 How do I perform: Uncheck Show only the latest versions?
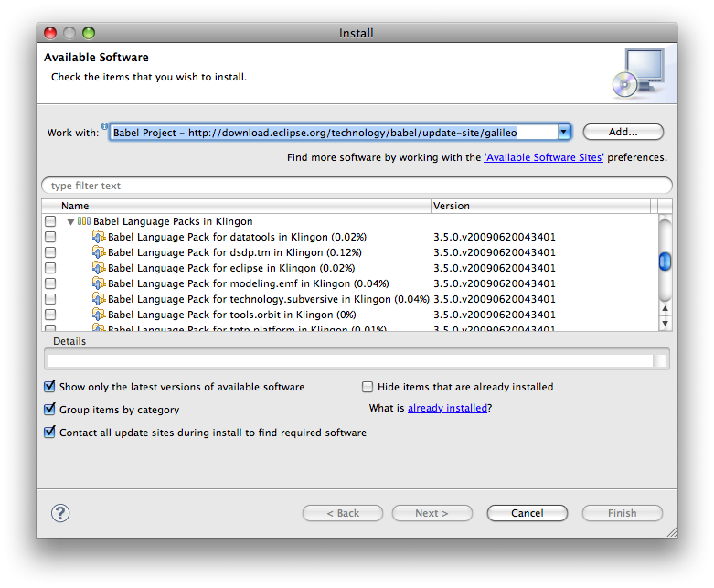tap(49, 387)
